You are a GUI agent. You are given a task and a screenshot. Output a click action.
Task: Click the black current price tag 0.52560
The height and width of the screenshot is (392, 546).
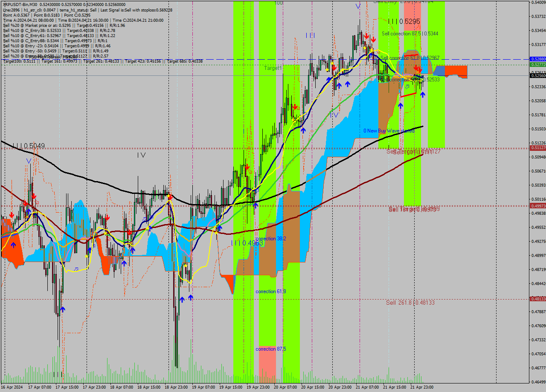537,75
